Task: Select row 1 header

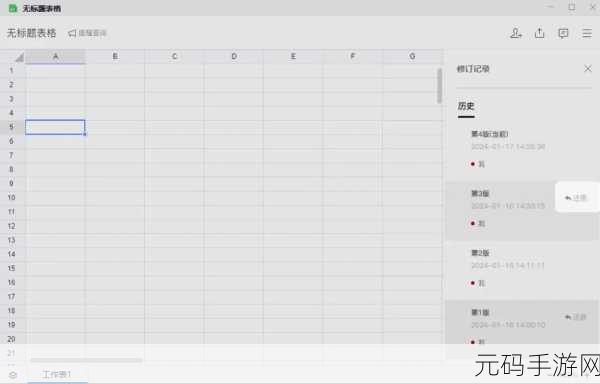Action: pyautogui.click(x=11, y=70)
